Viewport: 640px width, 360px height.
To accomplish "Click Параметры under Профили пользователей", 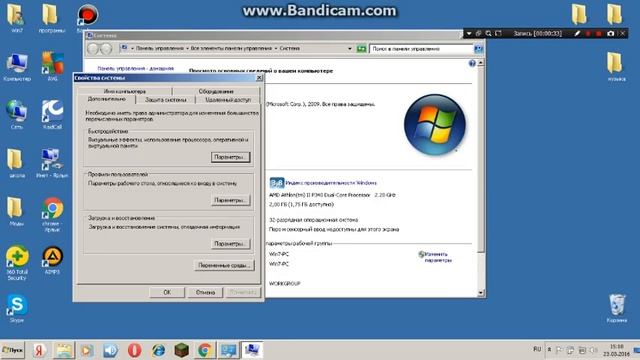I will pos(231,200).
